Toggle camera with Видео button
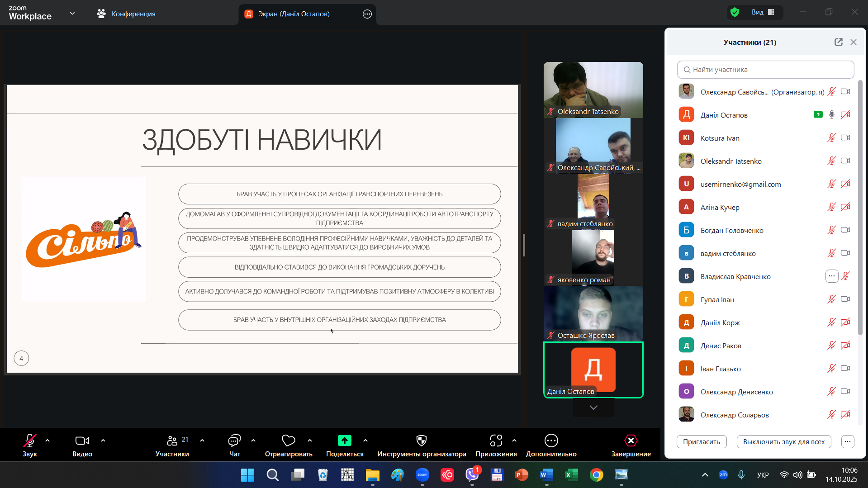The image size is (868, 488). [82, 441]
